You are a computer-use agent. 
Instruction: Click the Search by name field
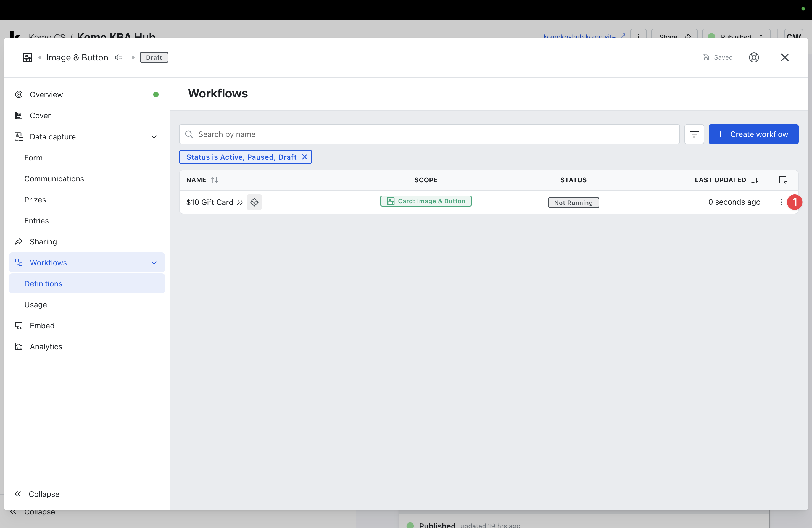pos(429,134)
